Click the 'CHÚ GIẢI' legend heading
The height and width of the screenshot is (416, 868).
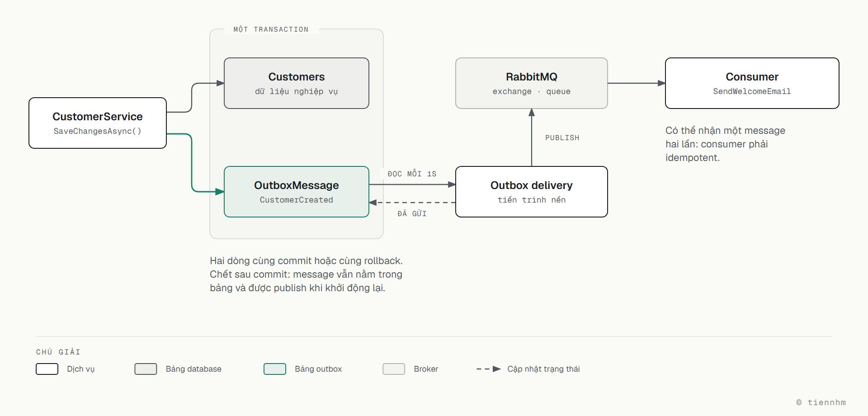click(58, 352)
